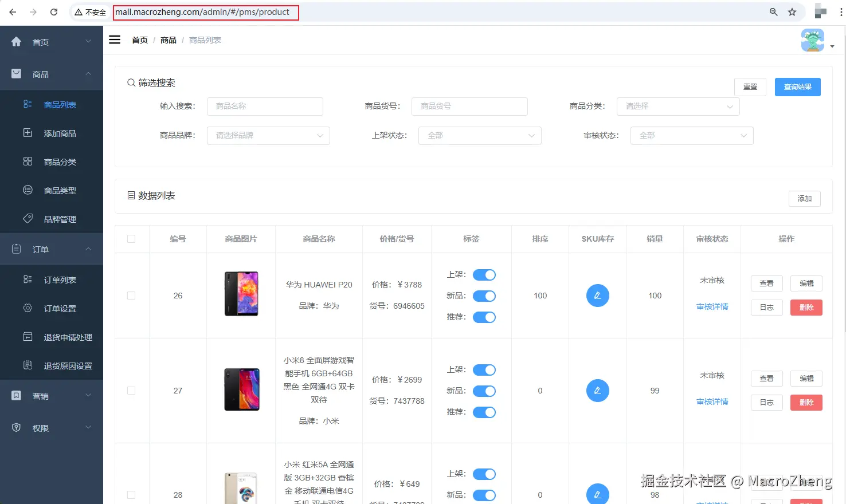Click the home icon in the sidebar
The width and height of the screenshot is (846, 504).
(x=16, y=41)
